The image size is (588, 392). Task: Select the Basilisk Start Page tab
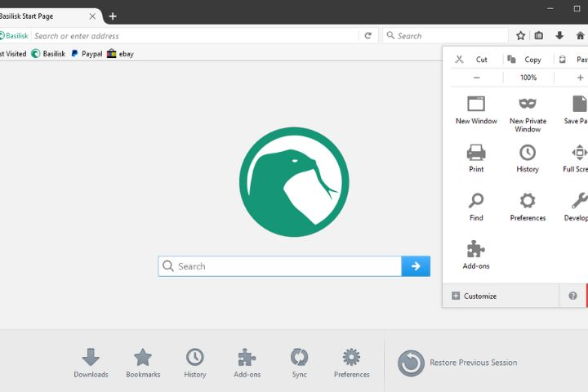coord(43,16)
